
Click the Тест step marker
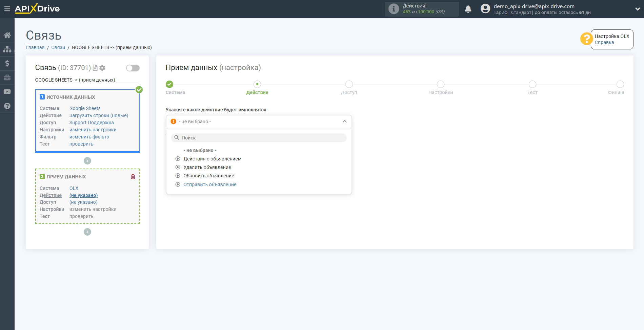pyautogui.click(x=532, y=84)
